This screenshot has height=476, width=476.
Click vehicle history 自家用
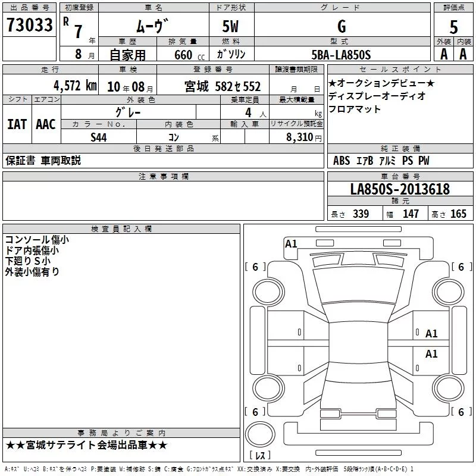(x=127, y=55)
